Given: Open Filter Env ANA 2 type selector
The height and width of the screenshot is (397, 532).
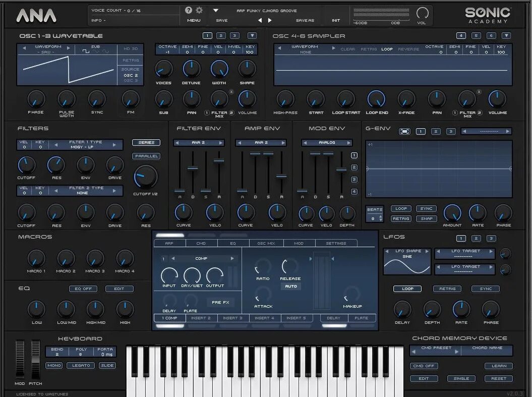Looking at the screenshot, I should 199,143.
